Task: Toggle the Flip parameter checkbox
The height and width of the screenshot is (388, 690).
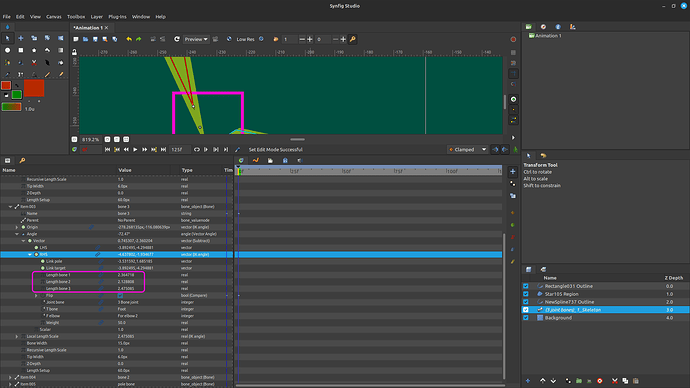Action: tap(120, 296)
